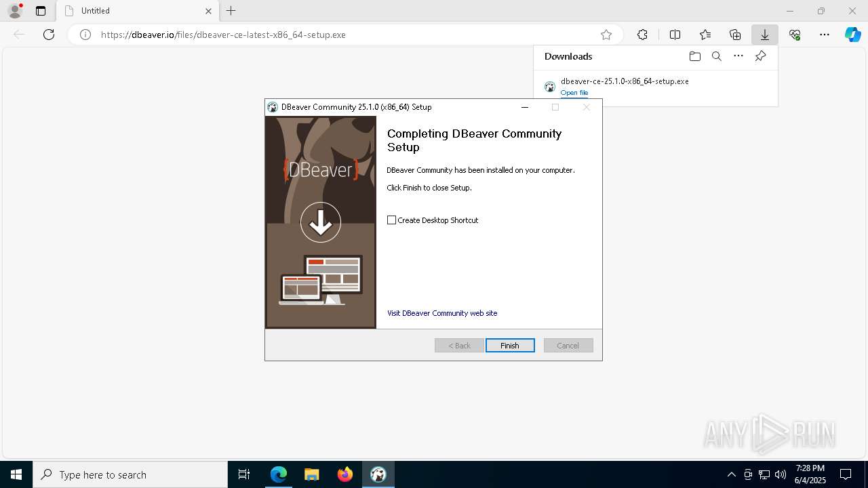Toggle Edge split screen view
The width and height of the screenshot is (868, 488).
[675, 35]
